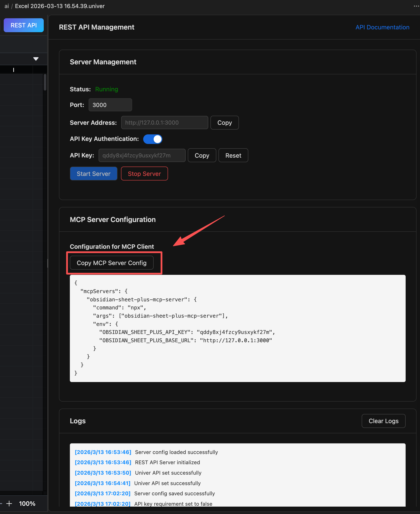Select column header I in spreadsheet
The width and height of the screenshot is (420, 514).
point(13,70)
